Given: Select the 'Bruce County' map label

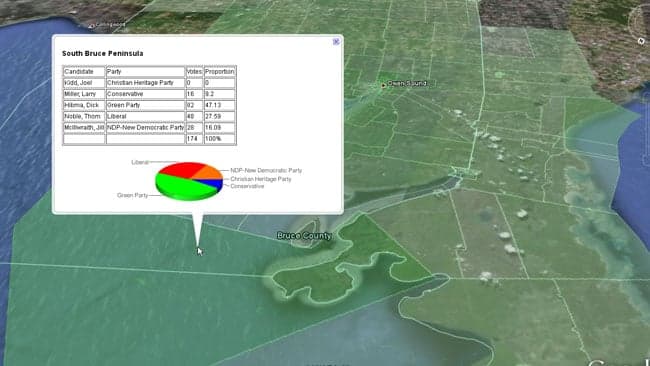Looking at the screenshot, I should point(304,236).
